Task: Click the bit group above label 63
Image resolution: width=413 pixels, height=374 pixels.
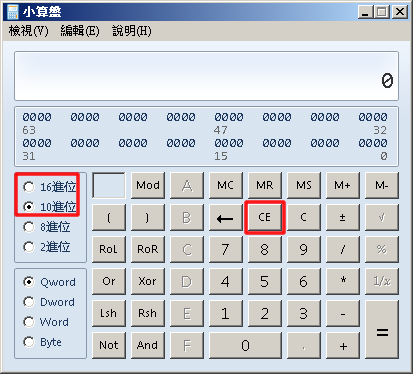Action: point(37,117)
